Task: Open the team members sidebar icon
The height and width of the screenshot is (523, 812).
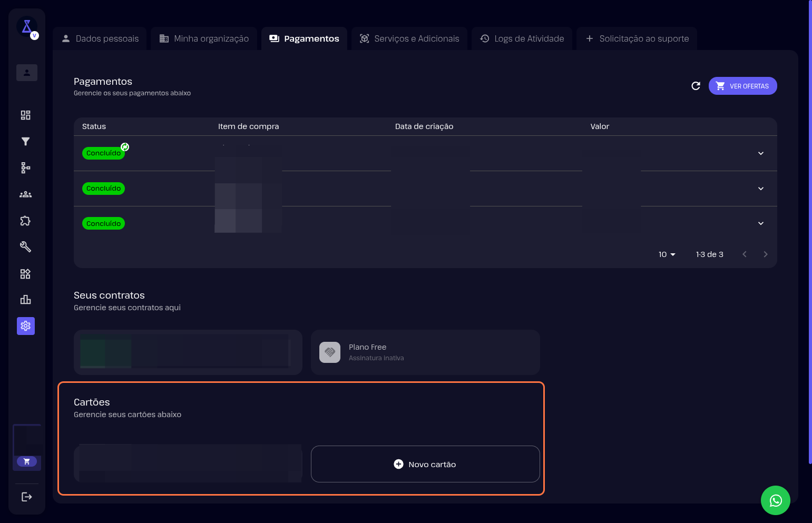Action: point(25,194)
